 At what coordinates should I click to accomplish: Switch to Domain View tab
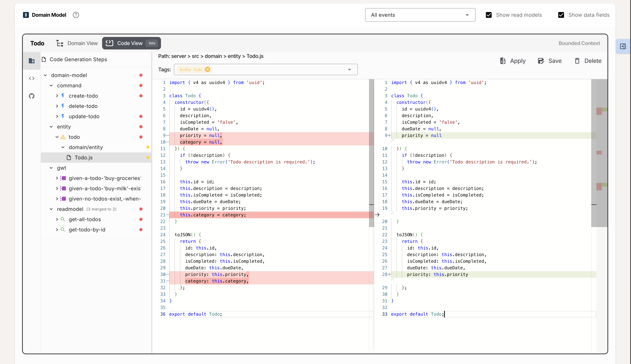click(77, 43)
